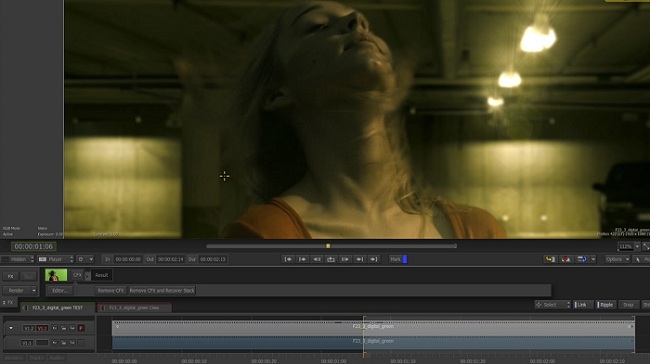The image size is (650, 364).
Task: Open dropdown arrow next to circular settings icon
Action: (91, 259)
